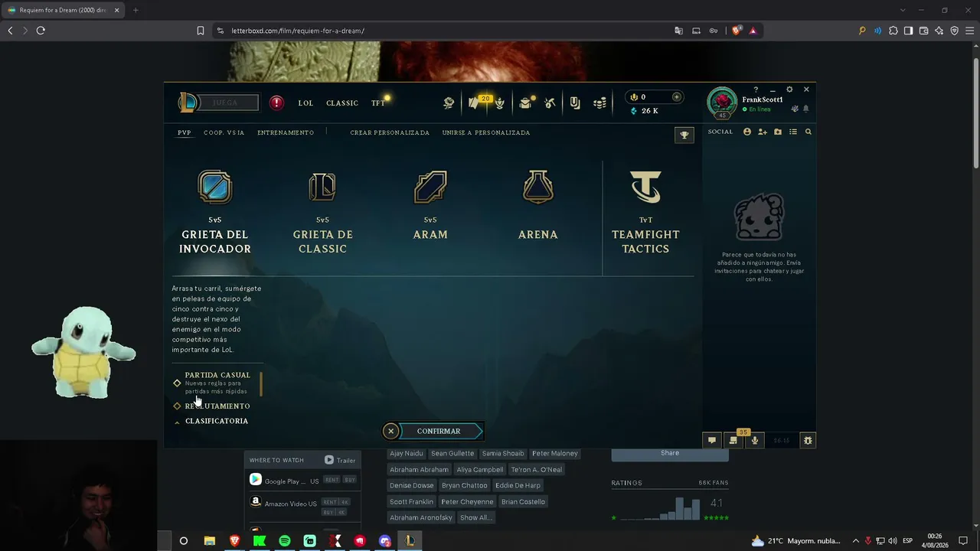Screen dimensions: 980x551
Task: Click the red alert exclamation icon
Action: [x=277, y=103]
